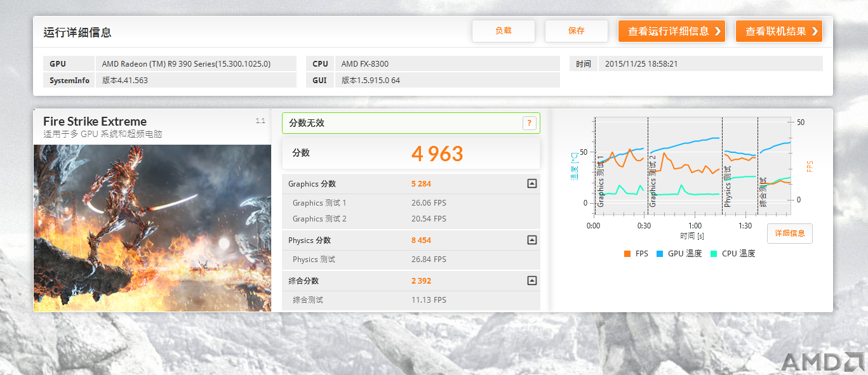
Task: Click the 运行详细信息 heading
Action: point(77,33)
